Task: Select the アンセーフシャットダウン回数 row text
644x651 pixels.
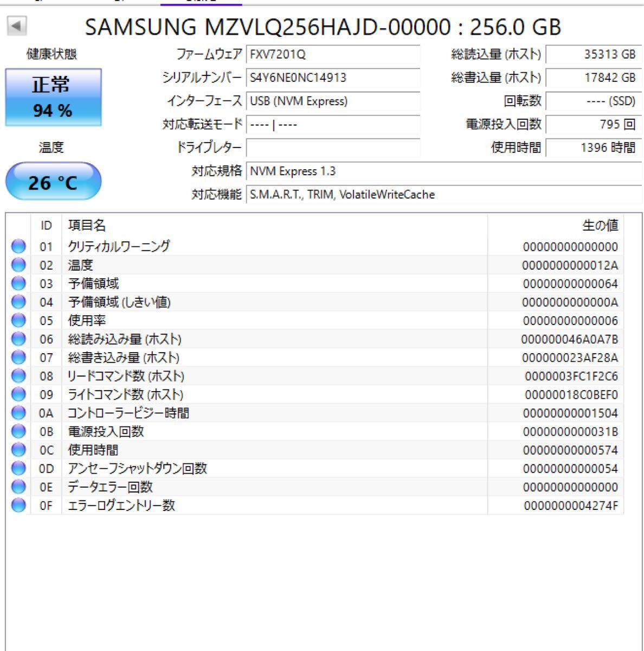Action: [137, 468]
